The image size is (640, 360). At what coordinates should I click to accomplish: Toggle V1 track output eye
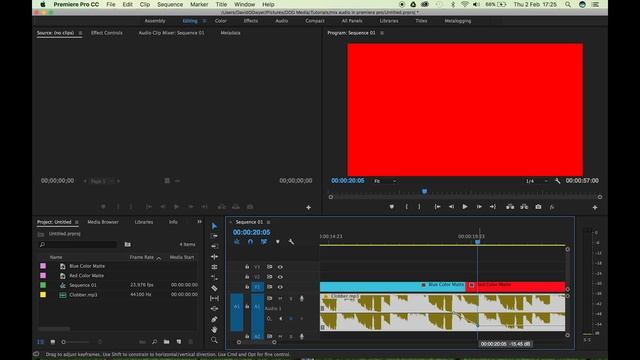(280, 287)
